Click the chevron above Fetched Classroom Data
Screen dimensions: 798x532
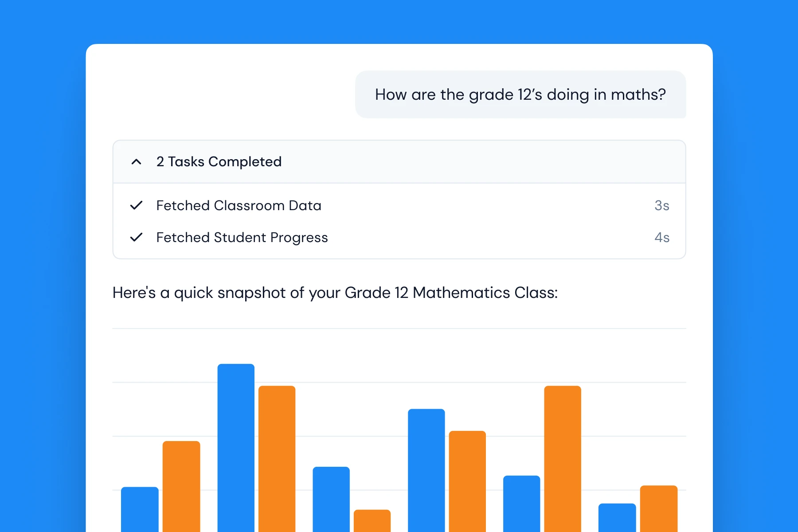click(x=137, y=161)
